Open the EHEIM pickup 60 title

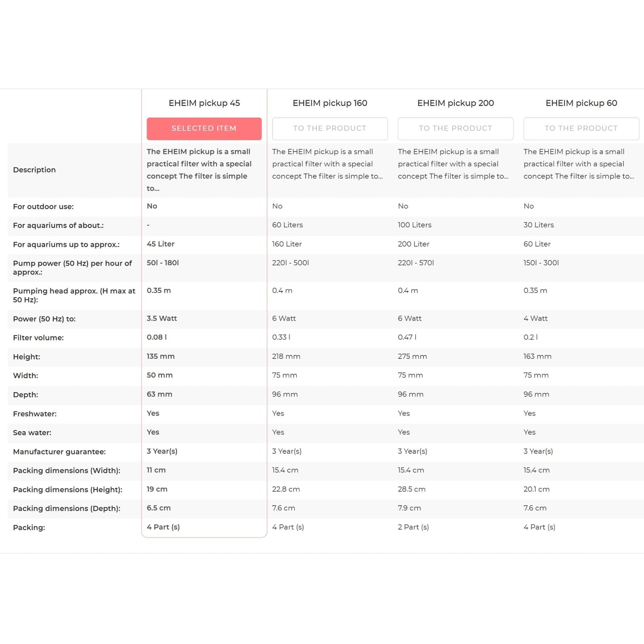(581, 103)
